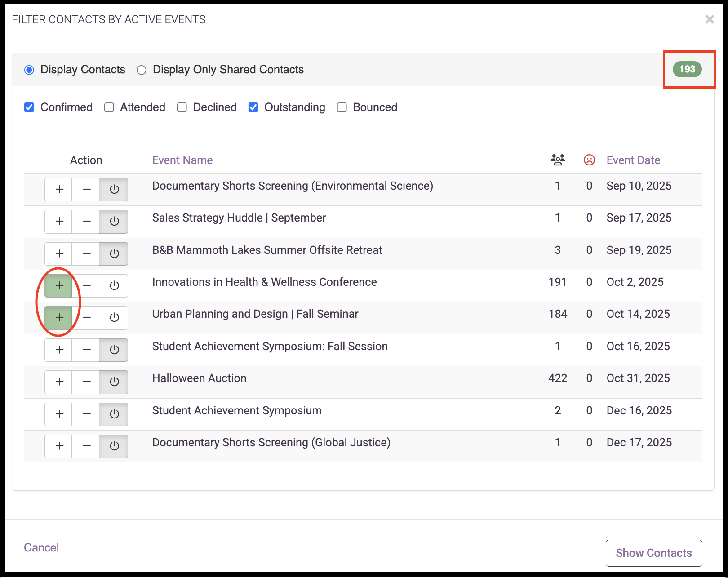Select Display Only Shared Contacts radio
This screenshot has width=728, height=578.
pos(142,70)
